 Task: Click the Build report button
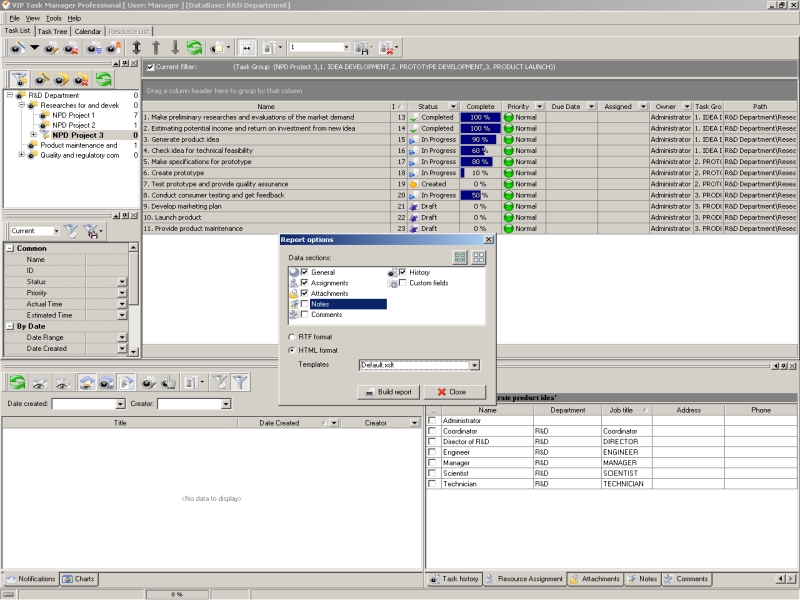pyautogui.click(x=388, y=392)
